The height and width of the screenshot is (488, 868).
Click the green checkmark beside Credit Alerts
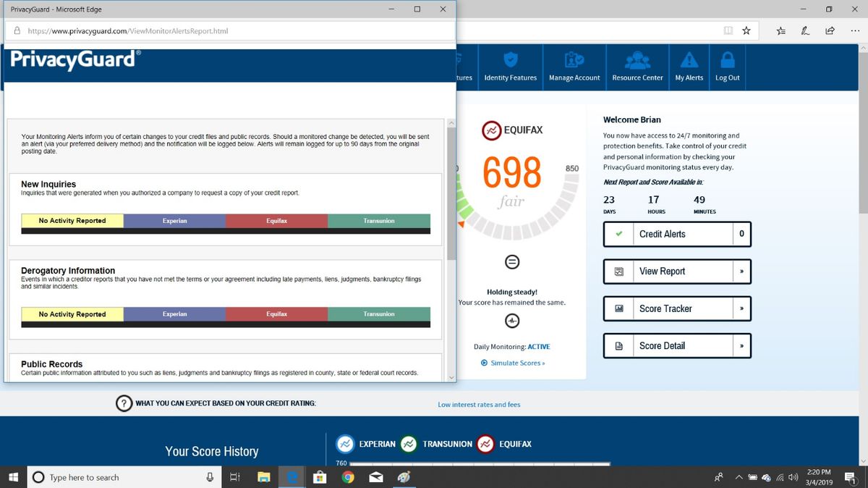pyautogui.click(x=618, y=234)
